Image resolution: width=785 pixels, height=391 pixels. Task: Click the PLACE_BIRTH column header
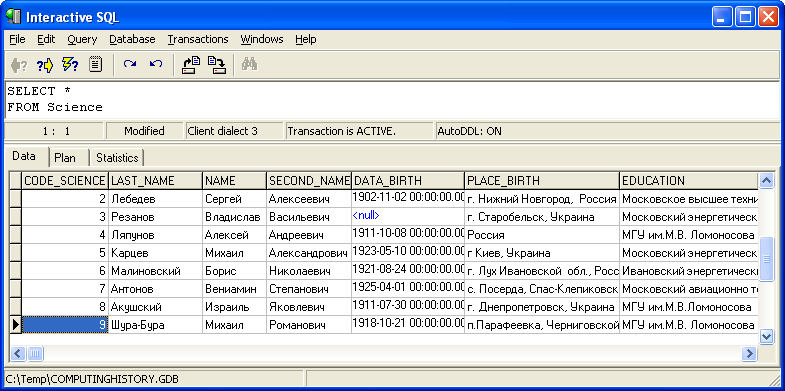(542, 180)
